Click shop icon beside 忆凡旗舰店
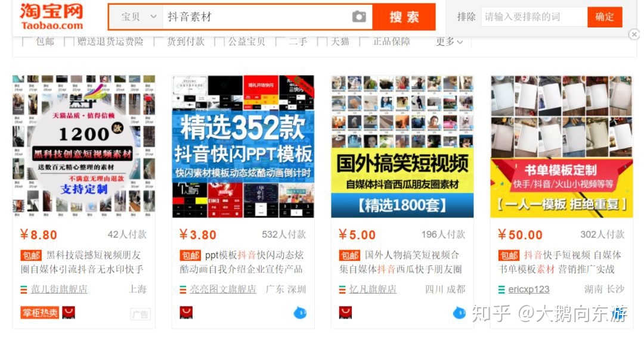644x340 pixels. click(342, 289)
